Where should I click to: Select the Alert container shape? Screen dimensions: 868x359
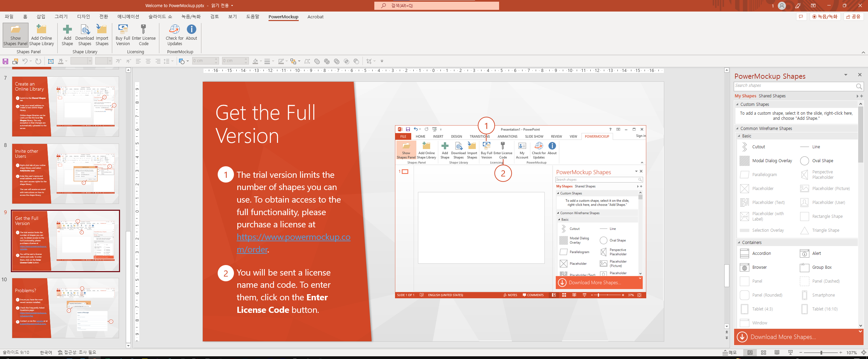click(810, 253)
